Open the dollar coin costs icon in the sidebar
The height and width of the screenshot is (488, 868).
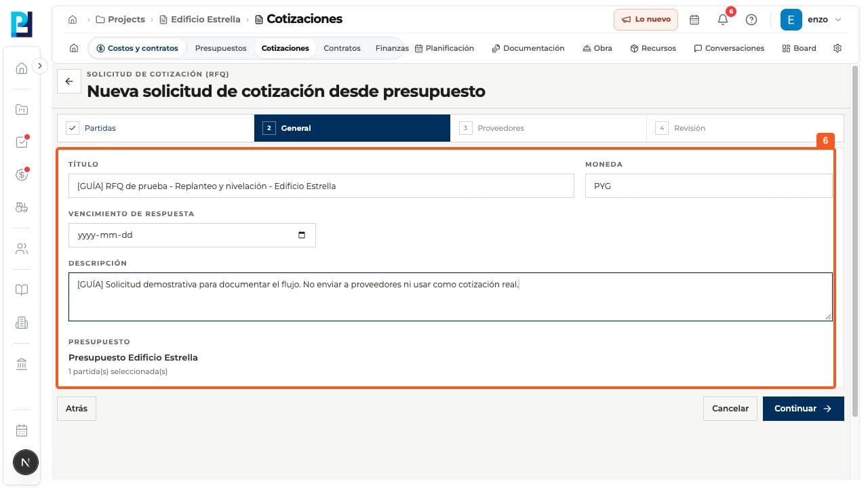[x=22, y=175]
